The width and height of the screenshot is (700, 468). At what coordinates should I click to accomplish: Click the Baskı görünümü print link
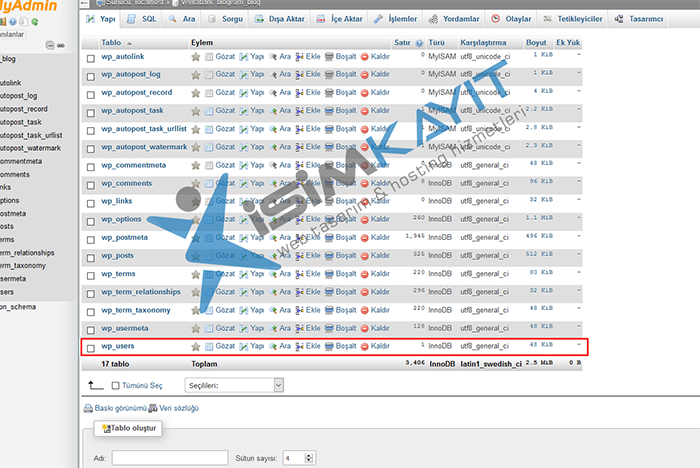[115, 408]
